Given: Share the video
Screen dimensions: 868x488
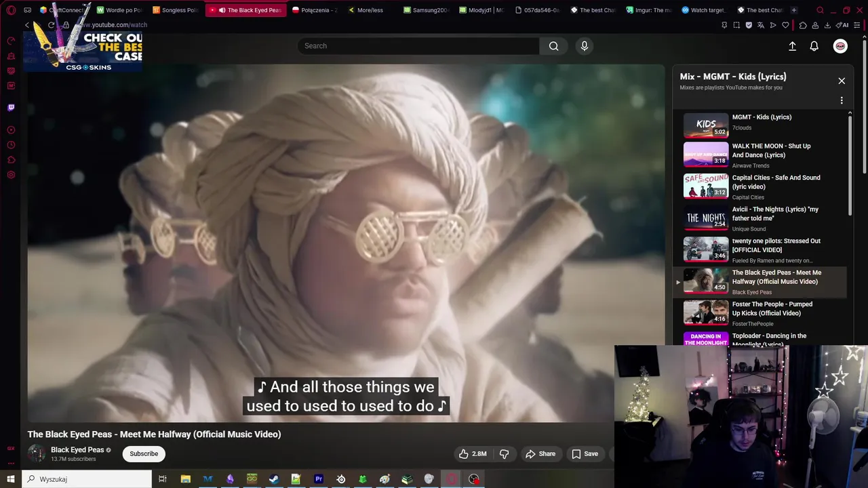Looking at the screenshot, I should (x=540, y=454).
